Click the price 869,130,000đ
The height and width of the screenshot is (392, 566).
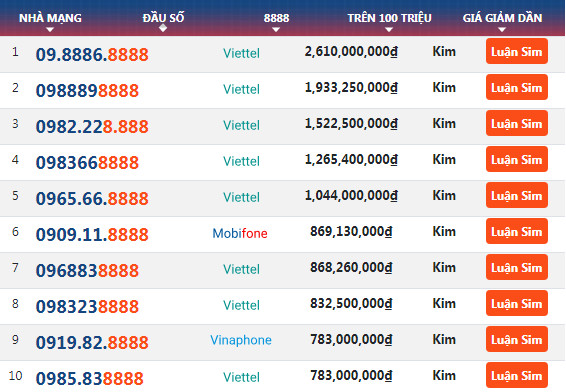click(x=351, y=231)
